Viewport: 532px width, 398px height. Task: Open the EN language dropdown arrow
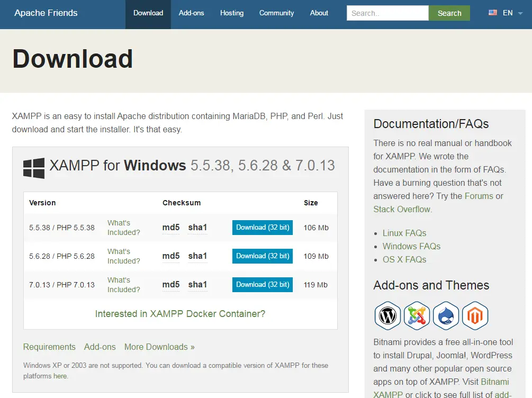520,13
